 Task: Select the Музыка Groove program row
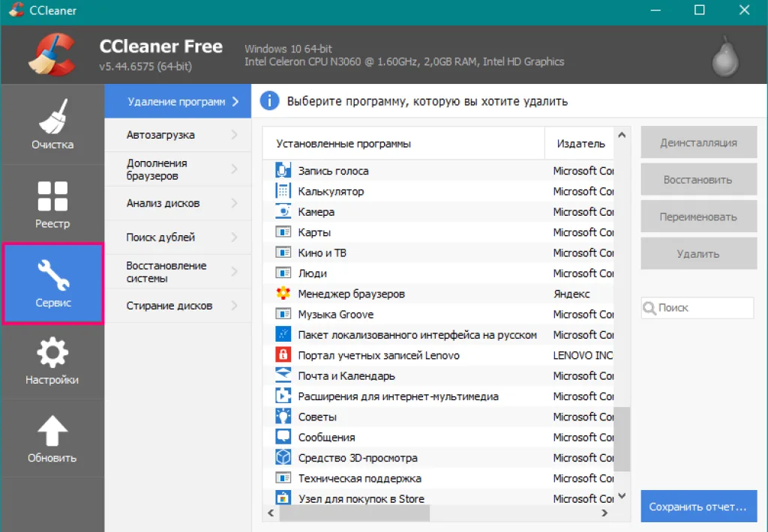(438, 314)
